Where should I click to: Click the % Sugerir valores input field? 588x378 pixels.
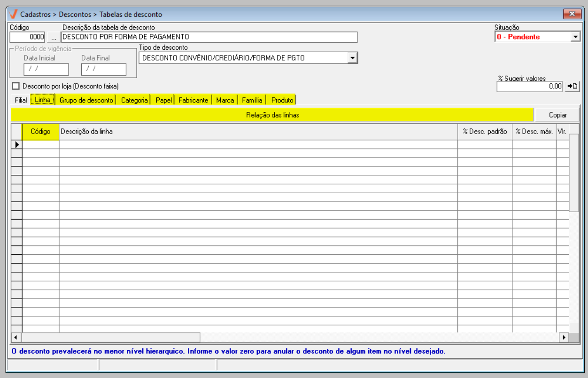pos(529,87)
